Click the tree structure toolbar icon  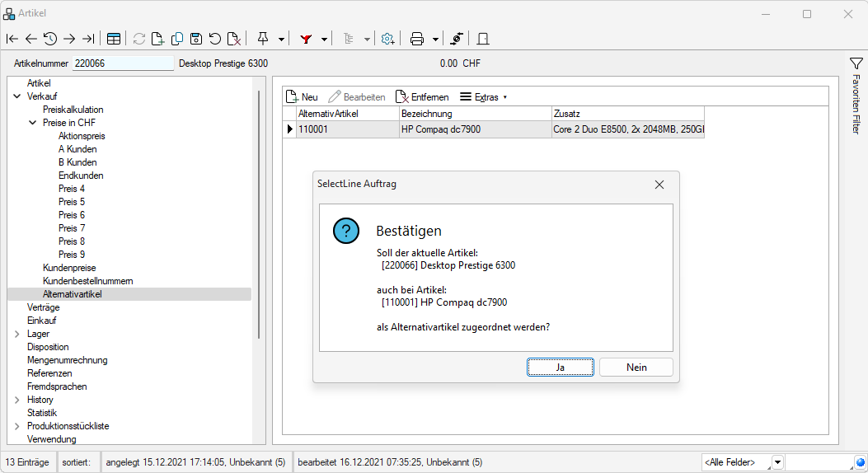(348, 39)
